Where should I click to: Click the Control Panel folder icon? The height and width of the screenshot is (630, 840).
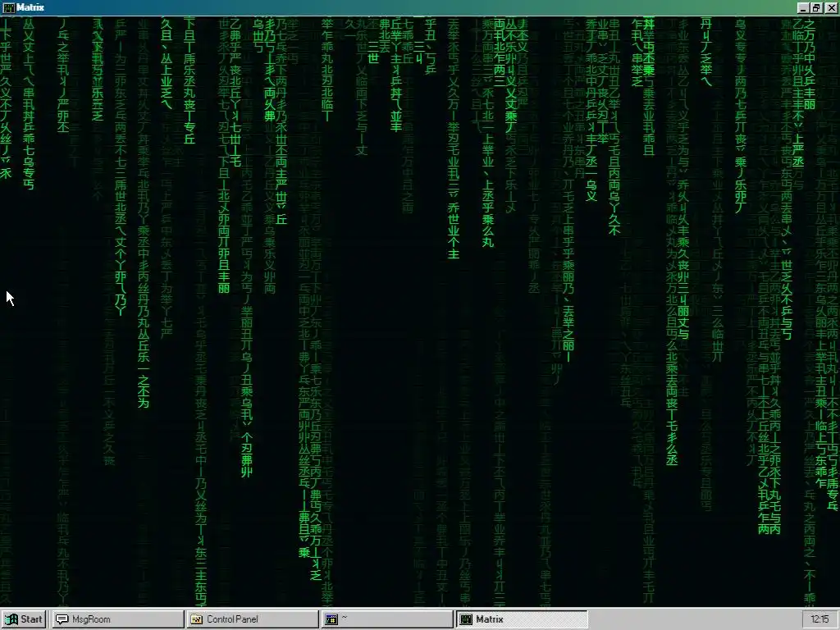pos(197,619)
